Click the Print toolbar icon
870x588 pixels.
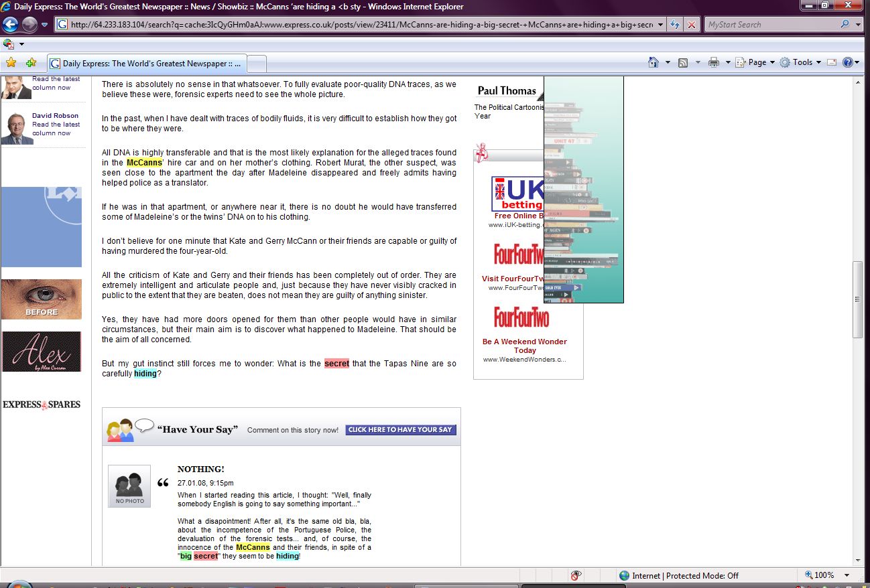coord(714,62)
